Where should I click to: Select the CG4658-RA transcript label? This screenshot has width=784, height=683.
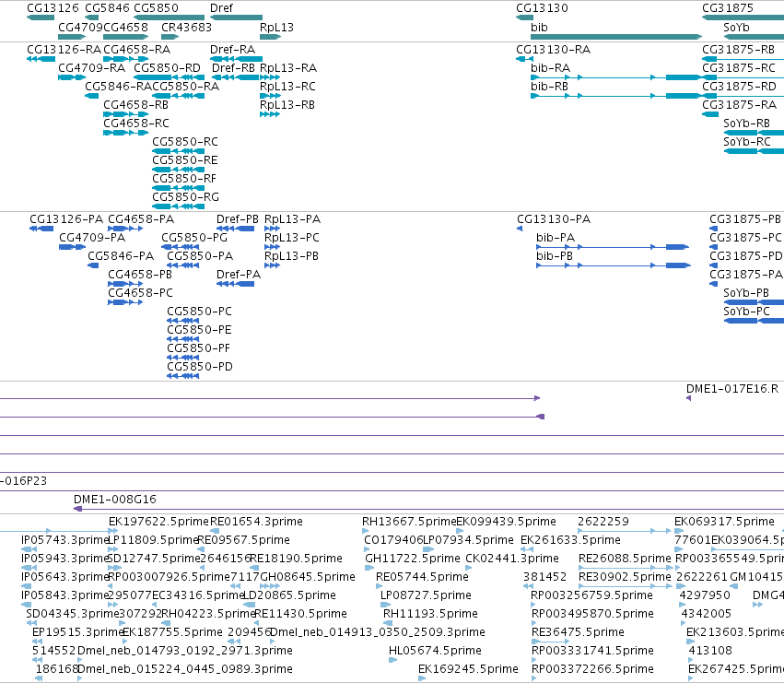pos(136,50)
